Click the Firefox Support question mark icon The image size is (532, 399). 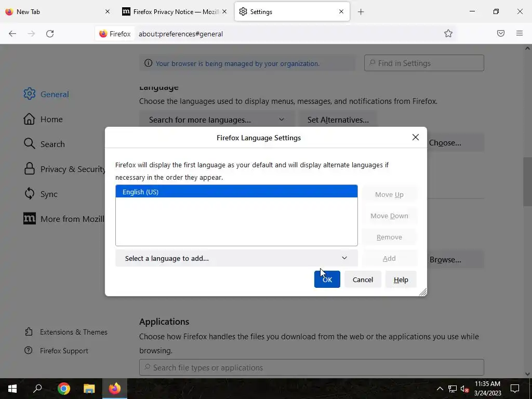[x=29, y=351]
